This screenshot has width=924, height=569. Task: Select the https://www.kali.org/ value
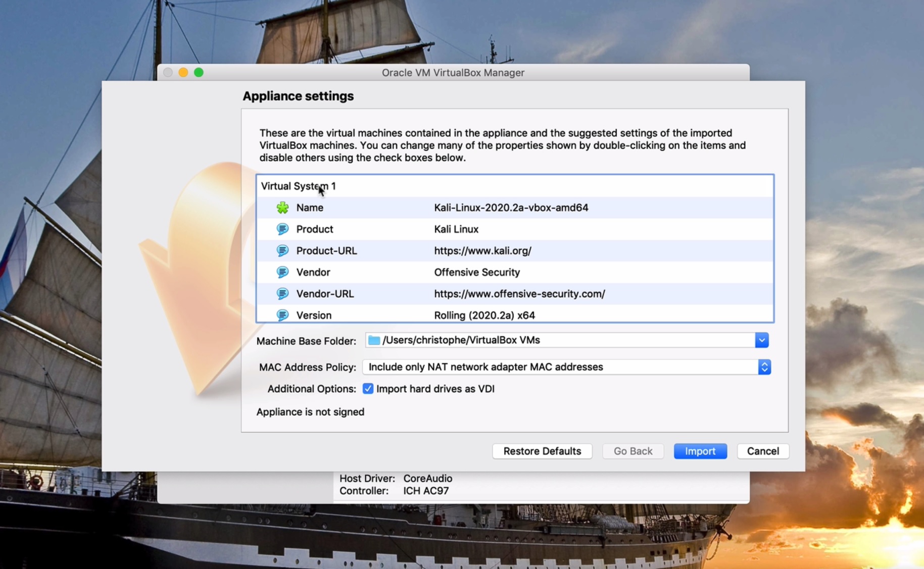coord(482,250)
